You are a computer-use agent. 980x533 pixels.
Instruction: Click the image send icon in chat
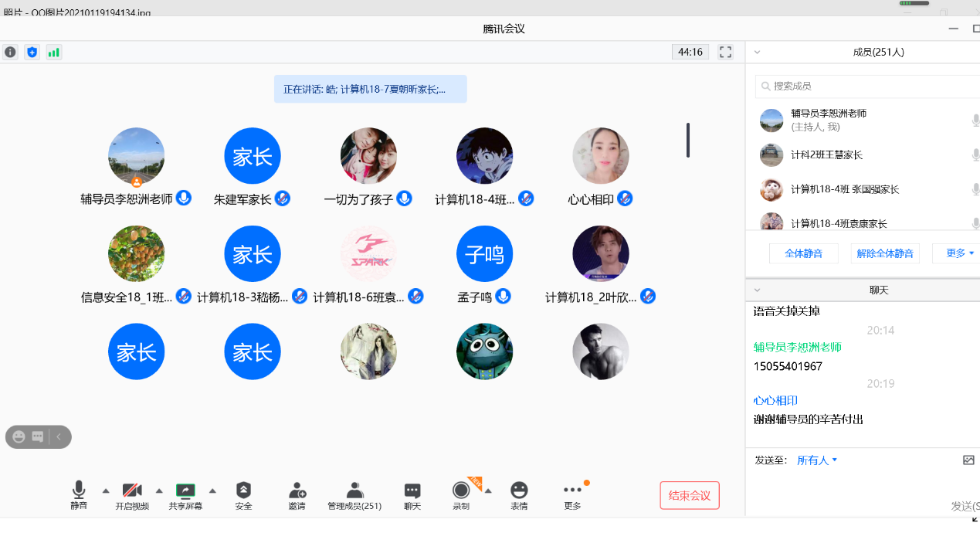point(968,460)
